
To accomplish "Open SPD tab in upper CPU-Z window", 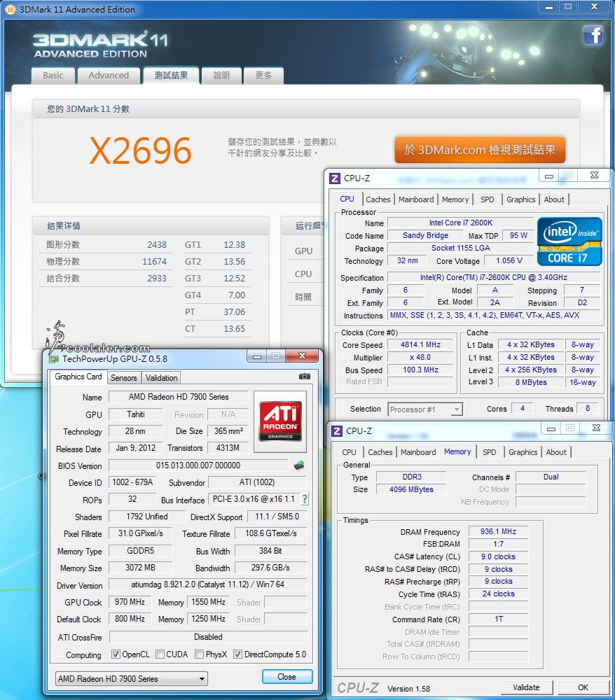I will 488,199.
